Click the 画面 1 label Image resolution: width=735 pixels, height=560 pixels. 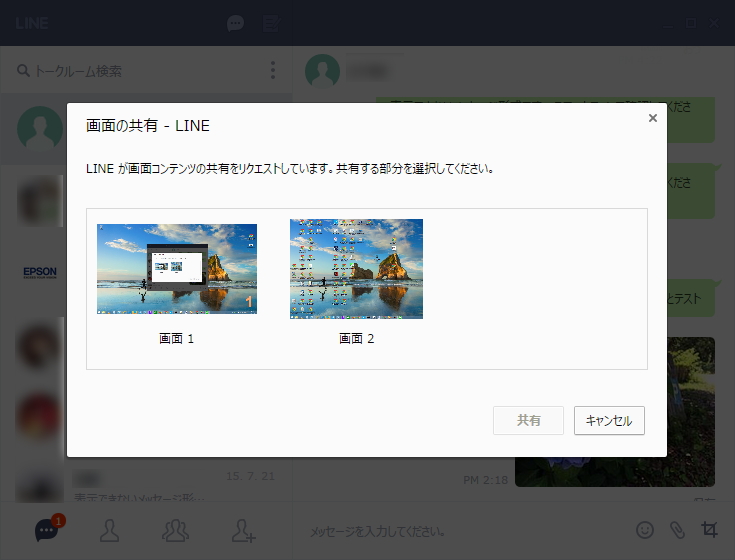pyautogui.click(x=176, y=338)
